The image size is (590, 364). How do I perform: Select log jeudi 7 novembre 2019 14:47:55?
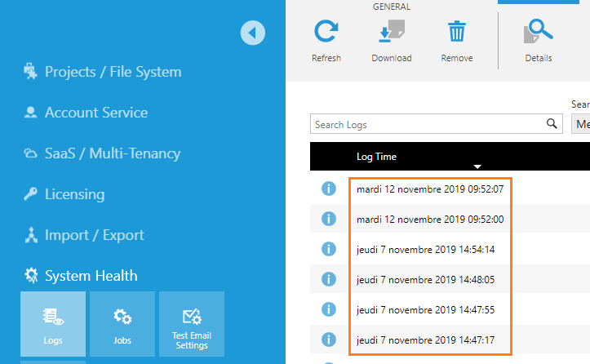(x=425, y=310)
